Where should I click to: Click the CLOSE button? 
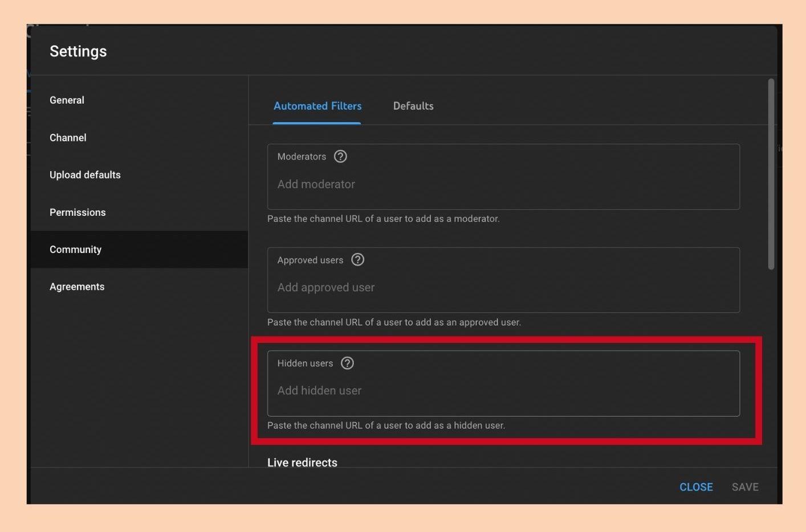click(x=696, y=487)
